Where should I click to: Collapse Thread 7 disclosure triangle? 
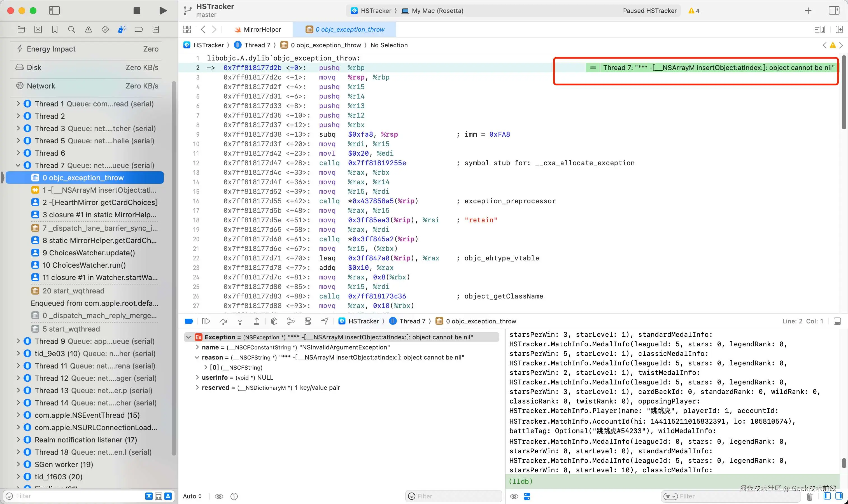[x=18, y=165]
